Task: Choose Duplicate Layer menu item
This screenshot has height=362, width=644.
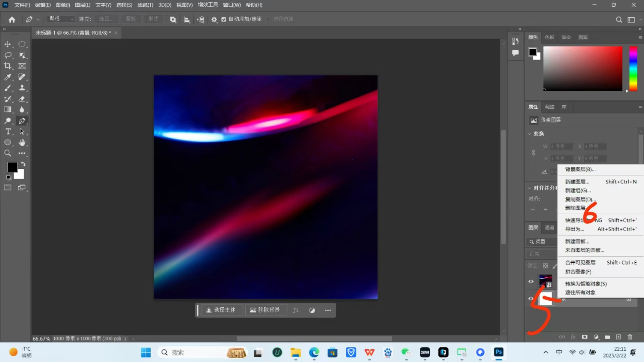Action: tap(601, 199)
